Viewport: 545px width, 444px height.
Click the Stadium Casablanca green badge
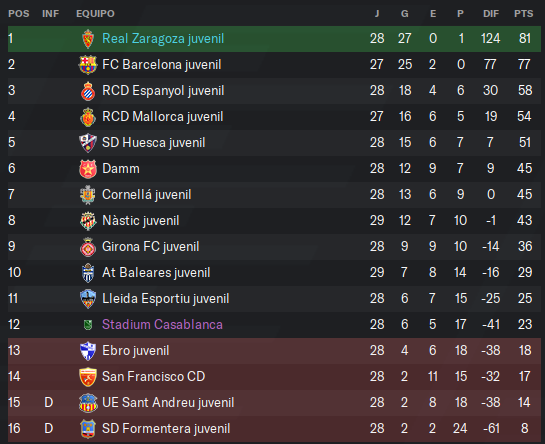[88, 325]
